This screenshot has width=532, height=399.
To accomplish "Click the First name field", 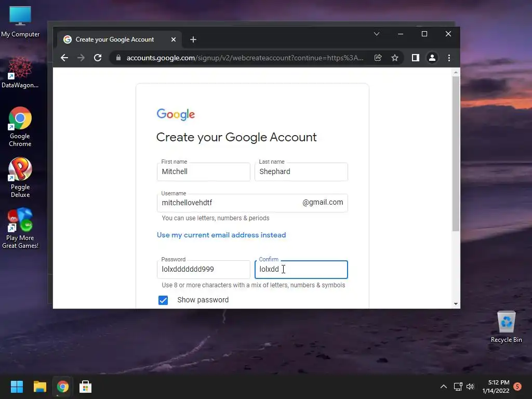I will click(x=204, y=171).
